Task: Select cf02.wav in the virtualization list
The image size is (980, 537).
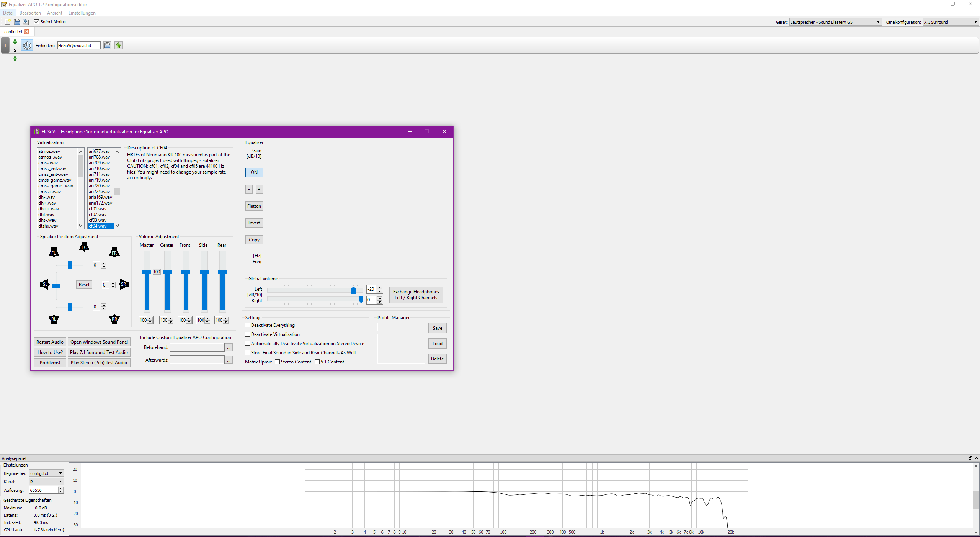Action: (98, 214)
